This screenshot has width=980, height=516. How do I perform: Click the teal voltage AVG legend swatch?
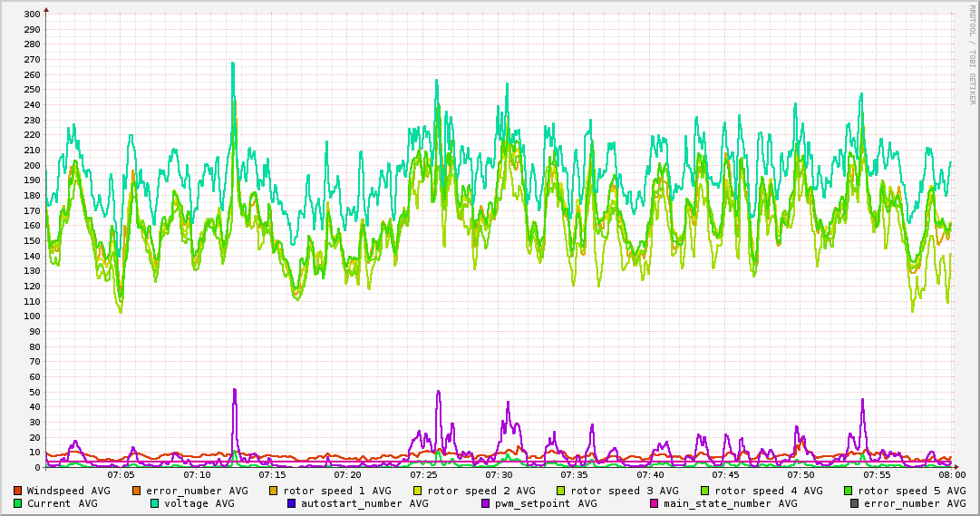[x=154, y=503]
